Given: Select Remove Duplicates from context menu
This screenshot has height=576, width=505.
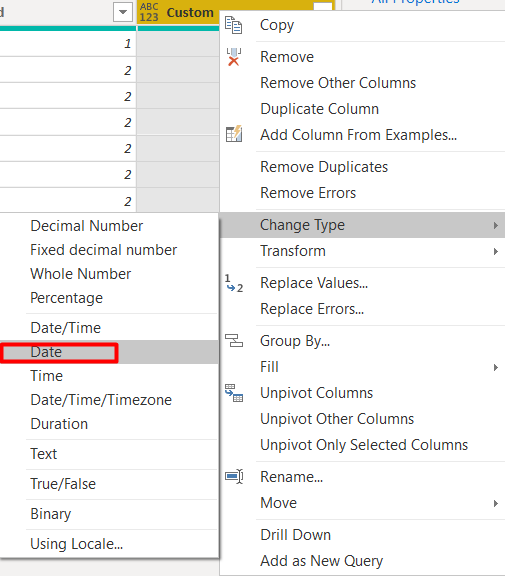Looking at the screenshot, I should pyautogui.click(x=324, y=167).
